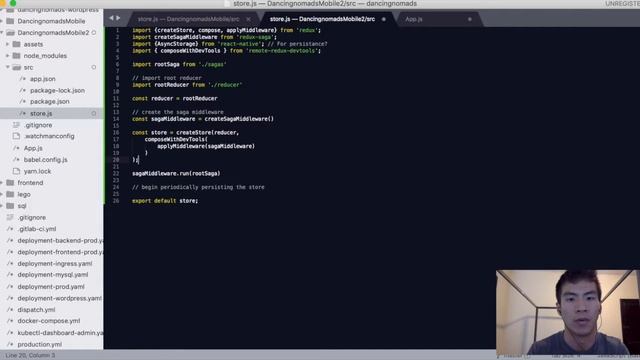Click the docker-compose.yml file icon
The width and height of the screenshot is (640, 360).
coord(10,321)
